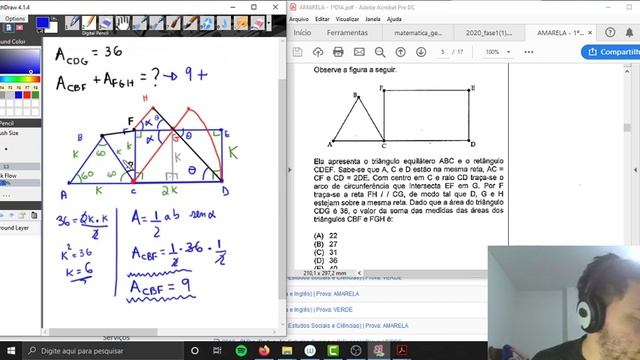640x360 pixels.
Task: Click the page number field showing 5
Action: tap(442, 52)
